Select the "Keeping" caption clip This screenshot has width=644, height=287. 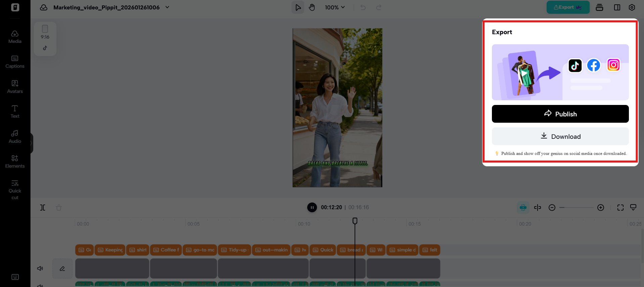[110, 250]
